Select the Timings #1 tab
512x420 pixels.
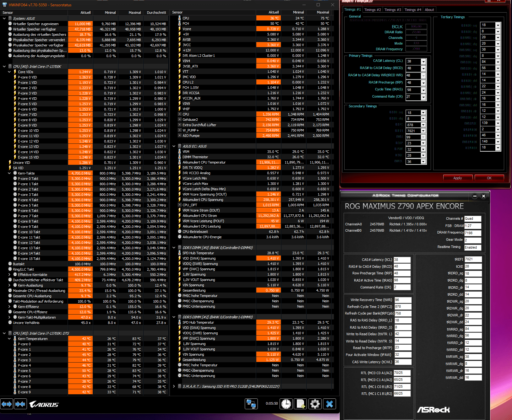[352, 9]
